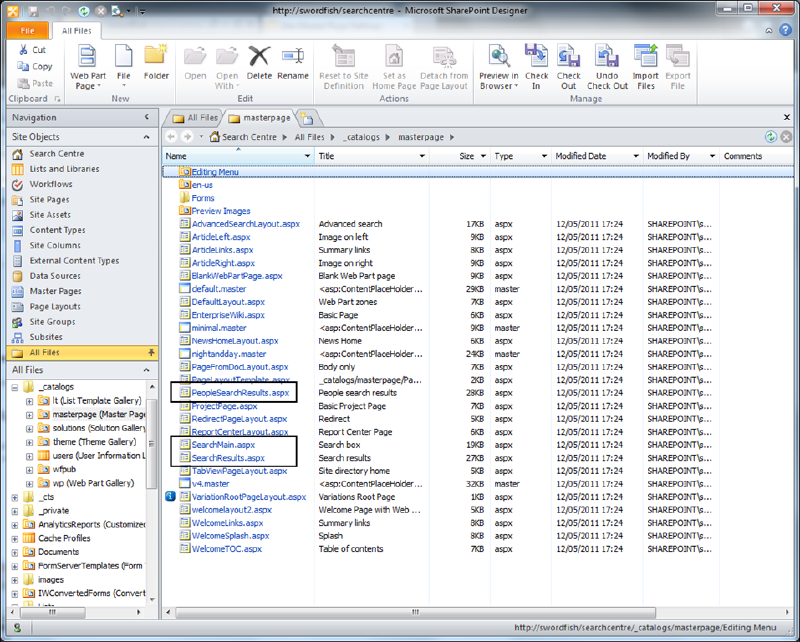Screen dimensions: 800x642
Task: Open Lists and Libraries navigation item
Action: point(64,169)
